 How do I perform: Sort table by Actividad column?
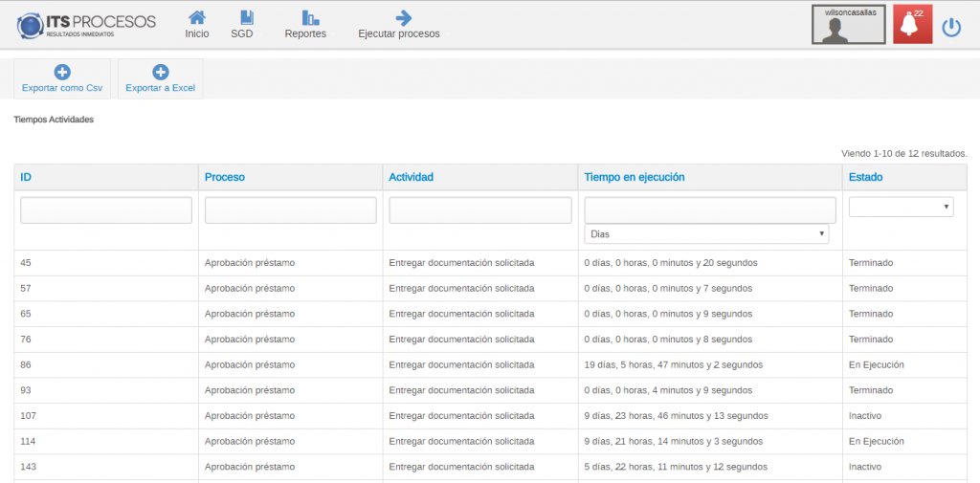412,177
